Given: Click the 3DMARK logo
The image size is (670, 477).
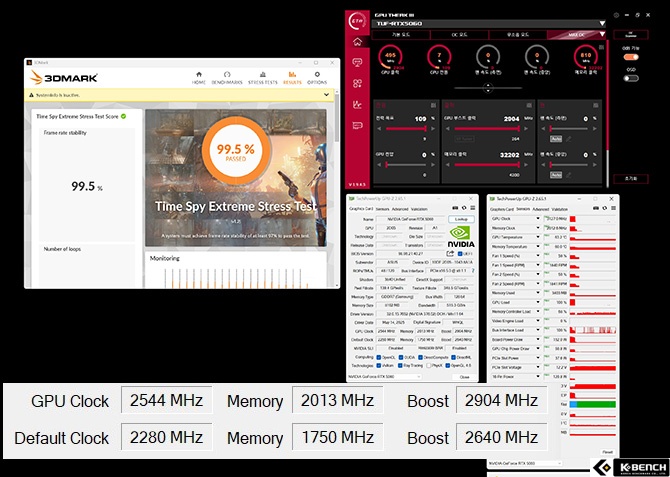Looking at the screenshot, I should pyautogui.click(x=64, y=78).
